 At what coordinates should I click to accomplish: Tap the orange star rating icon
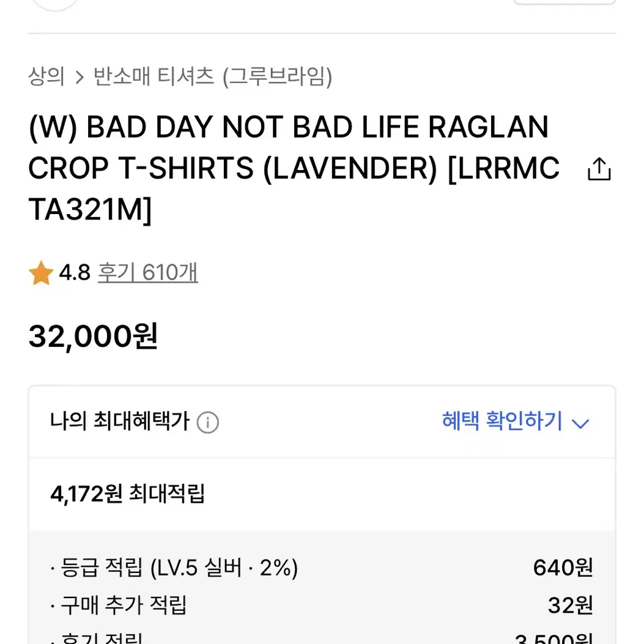point(41,273)
